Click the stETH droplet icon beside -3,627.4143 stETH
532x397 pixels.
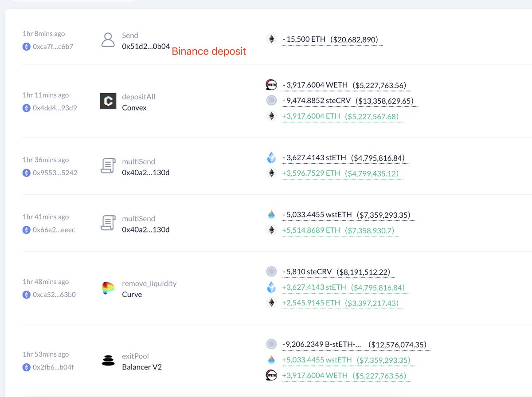(x=271, y=157)
